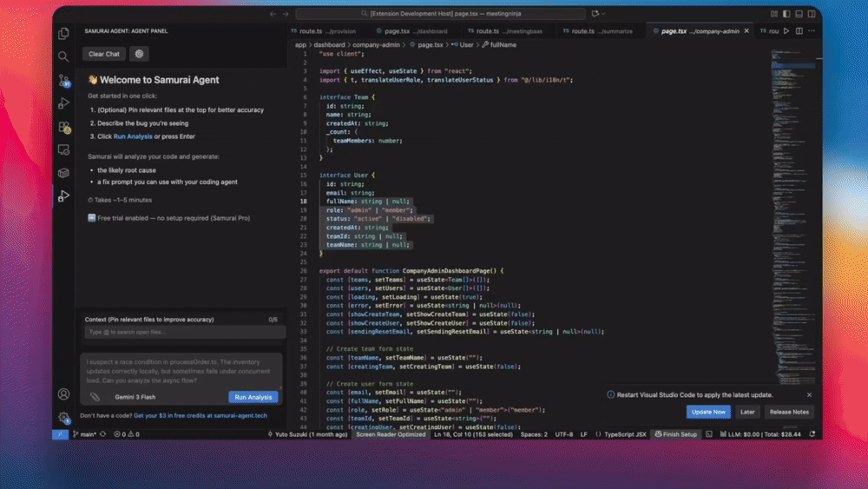Click the fullName breadcrumb item
This screenshot has width=868, height=489.
pyautogui.click(x=499, y=45)
